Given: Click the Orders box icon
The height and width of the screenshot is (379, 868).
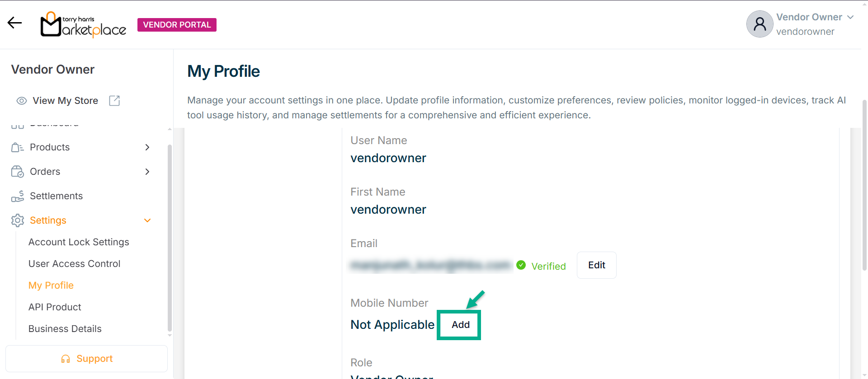Looking at the screenshot, I should tap(17, 172).
